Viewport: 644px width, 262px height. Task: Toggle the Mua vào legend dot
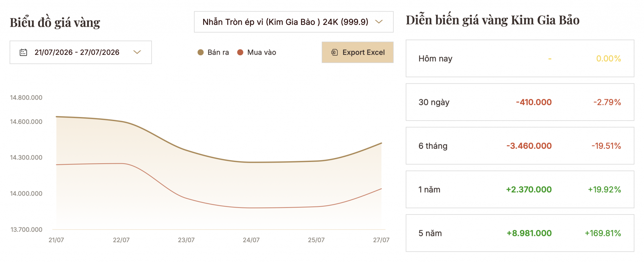point(240,52)
